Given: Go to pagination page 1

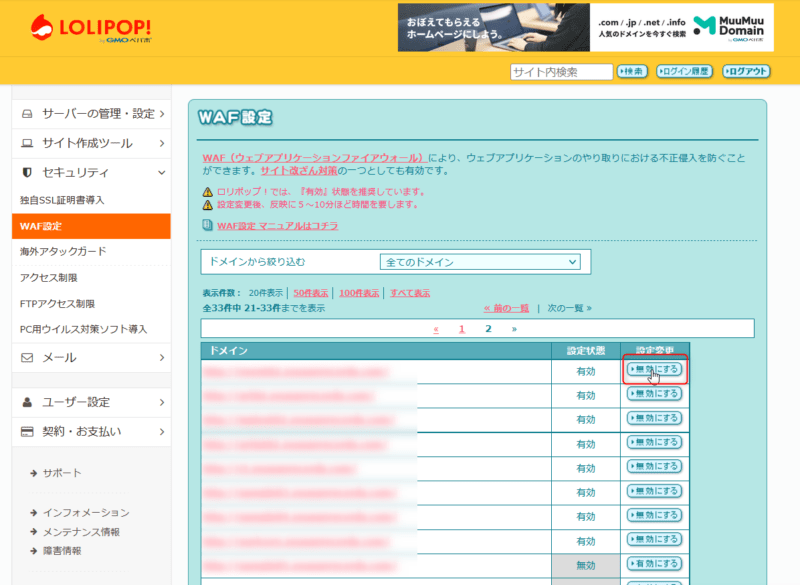Looking at the screenshot, I should click(461, 328).
